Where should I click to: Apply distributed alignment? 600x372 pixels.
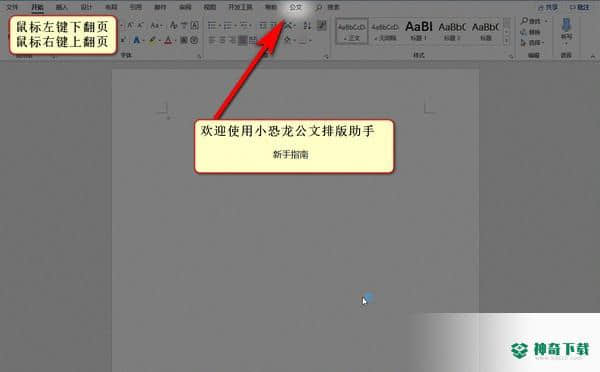coord(253,40)
